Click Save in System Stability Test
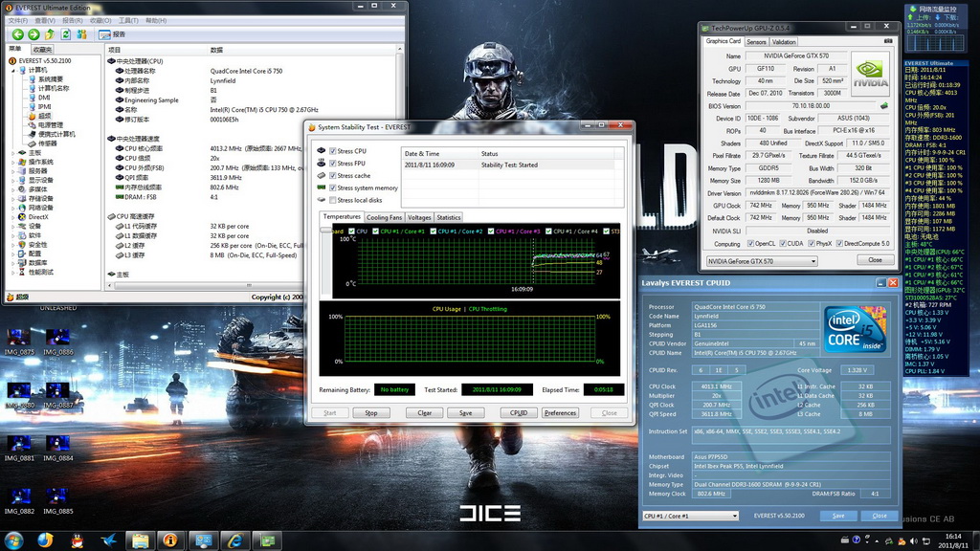 (466, 413)
